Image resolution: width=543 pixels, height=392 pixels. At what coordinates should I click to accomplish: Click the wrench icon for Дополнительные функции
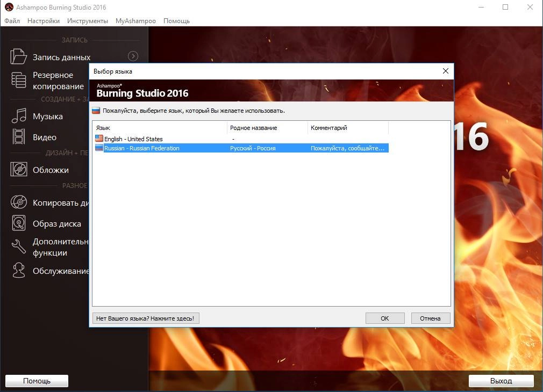pyautogui.click(x=19, y=246)
